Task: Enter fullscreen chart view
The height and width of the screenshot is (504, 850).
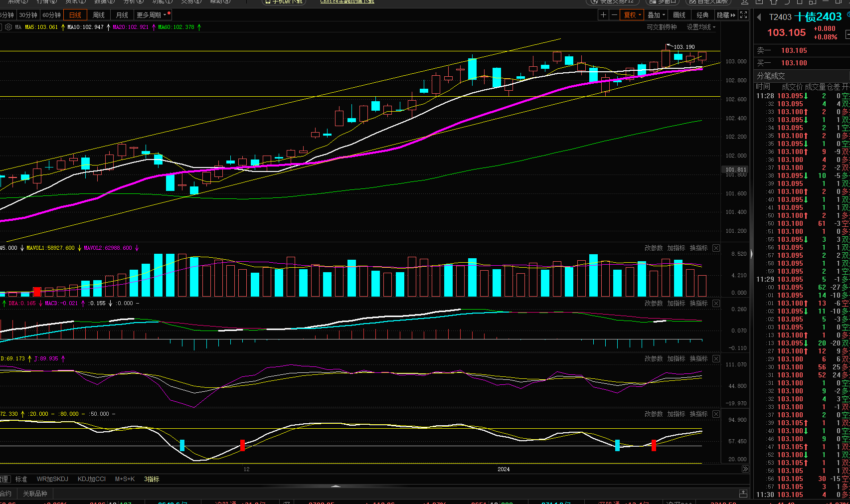Action: (x=743, y=15)
